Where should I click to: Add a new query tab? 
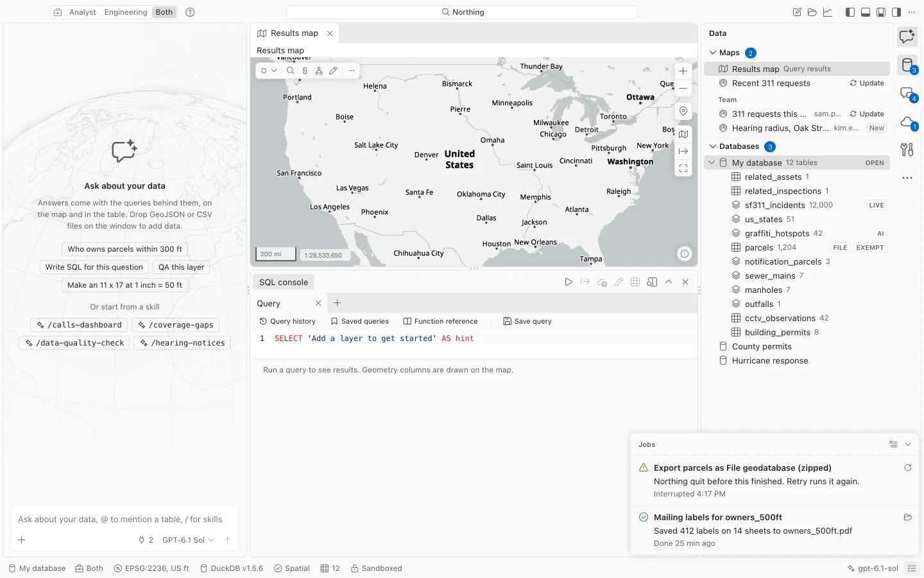click(x=338, y=303)
